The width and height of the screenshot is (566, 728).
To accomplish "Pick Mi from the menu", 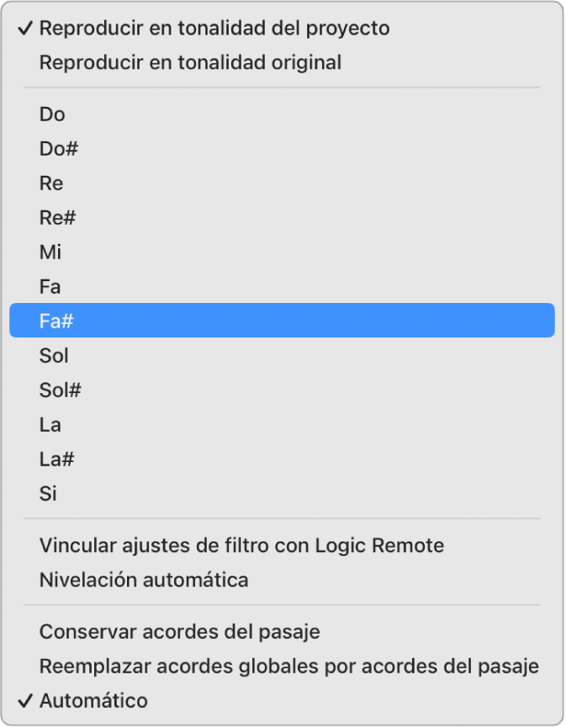I will coord(50,252).
